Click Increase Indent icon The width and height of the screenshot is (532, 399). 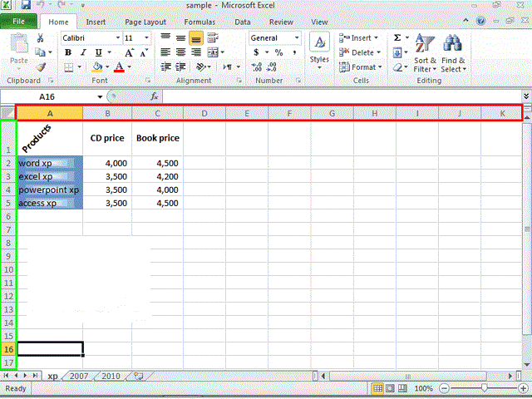click(180, 66)
